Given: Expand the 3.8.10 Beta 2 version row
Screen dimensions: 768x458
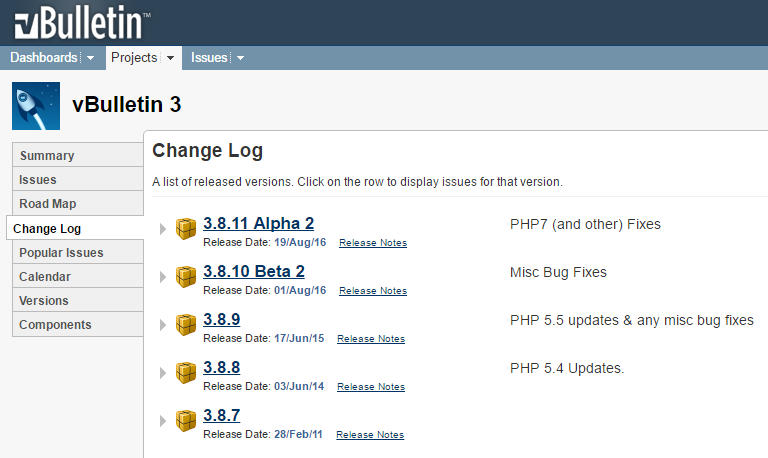Looking at the screenshot, I should click(163, 277).
